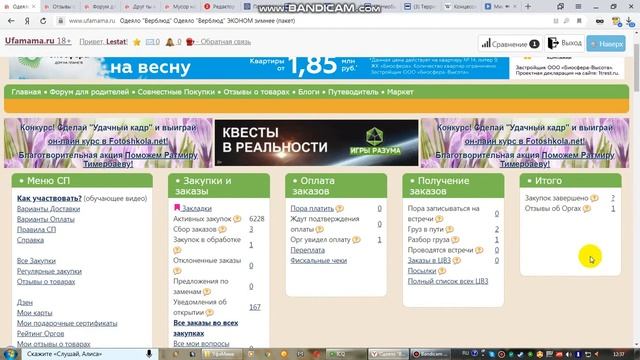The image size is (640, 360).
Task: Open Как участвовать? link
Action: click(49, 198)
